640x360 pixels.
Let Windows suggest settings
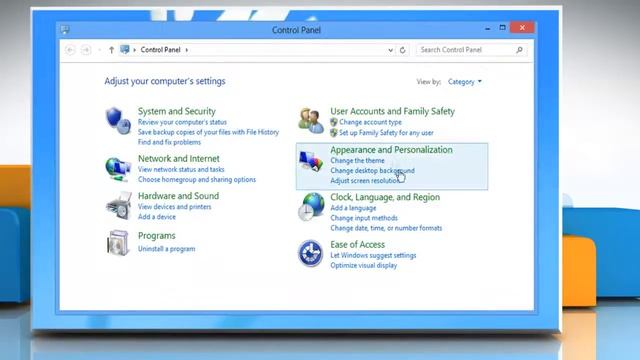(x=373, y=256)
